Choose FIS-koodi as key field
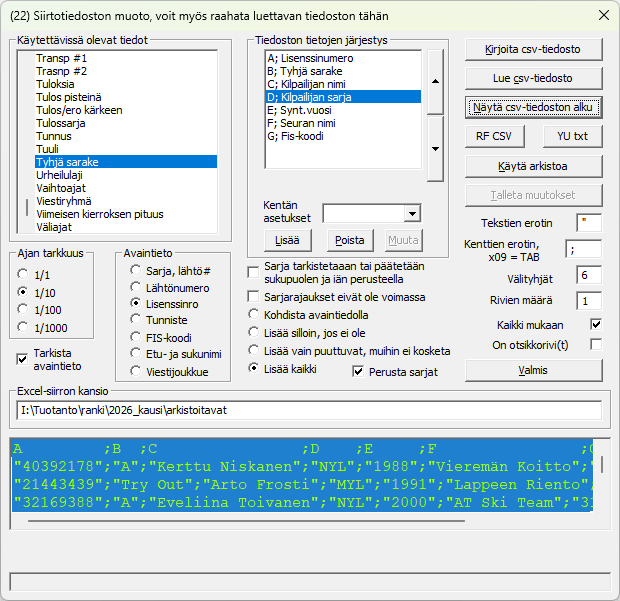Screen dimensions: 620x601 coord(135,337)
